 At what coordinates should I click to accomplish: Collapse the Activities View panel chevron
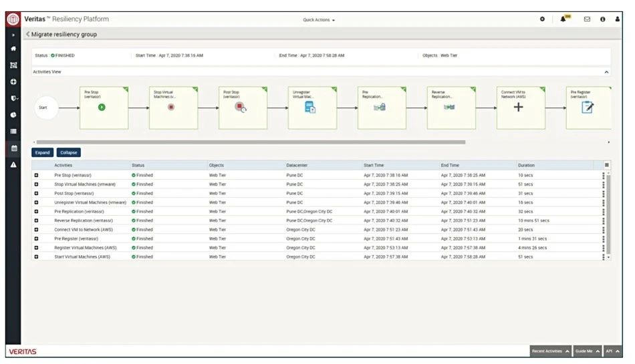pyautogui.click(x=607, y=71)
